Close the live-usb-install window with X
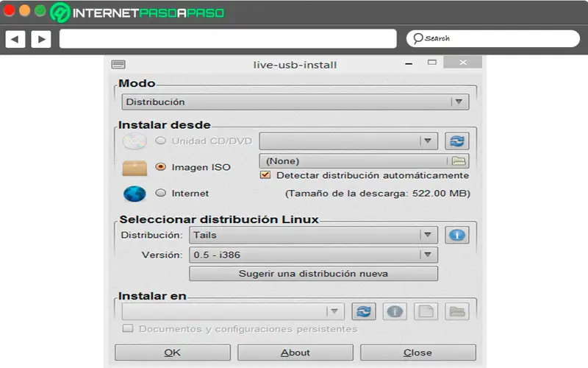Screen dimensions: 588x368 pyautogui.click(x=463, y=63)
